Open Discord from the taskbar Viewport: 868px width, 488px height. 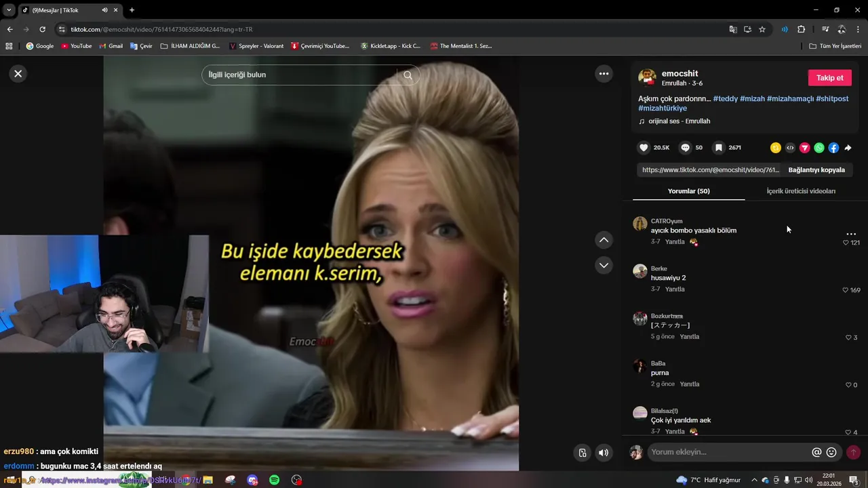[252, 480]
